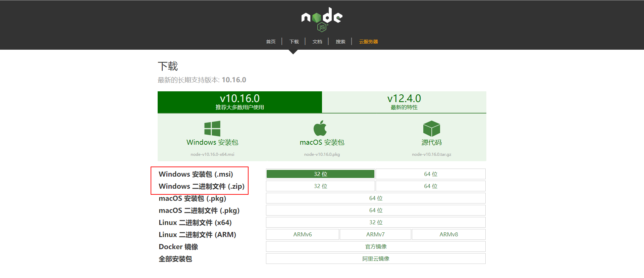Click the Apple logo icon
The height and width of the screenshot is (278, 644).
(x=320, y=128)
